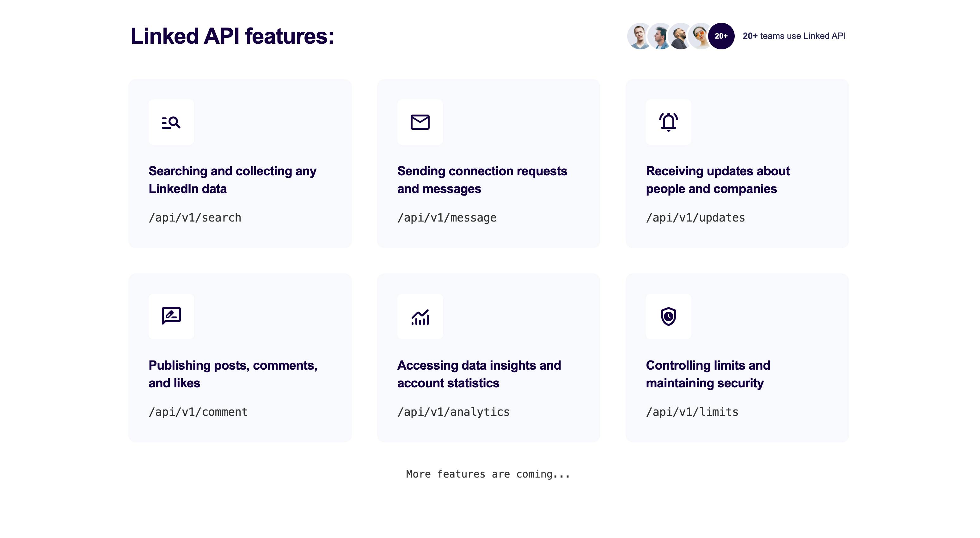Click the analytics bar chart icon

[x=420, y=317]
